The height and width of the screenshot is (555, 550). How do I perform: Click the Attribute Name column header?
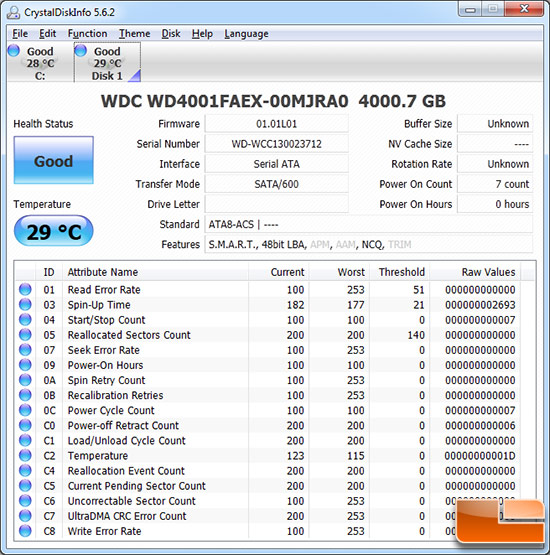click(155, 272)
